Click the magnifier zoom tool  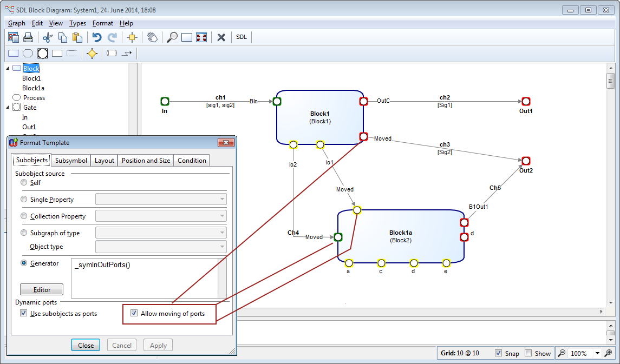point(172,37)
